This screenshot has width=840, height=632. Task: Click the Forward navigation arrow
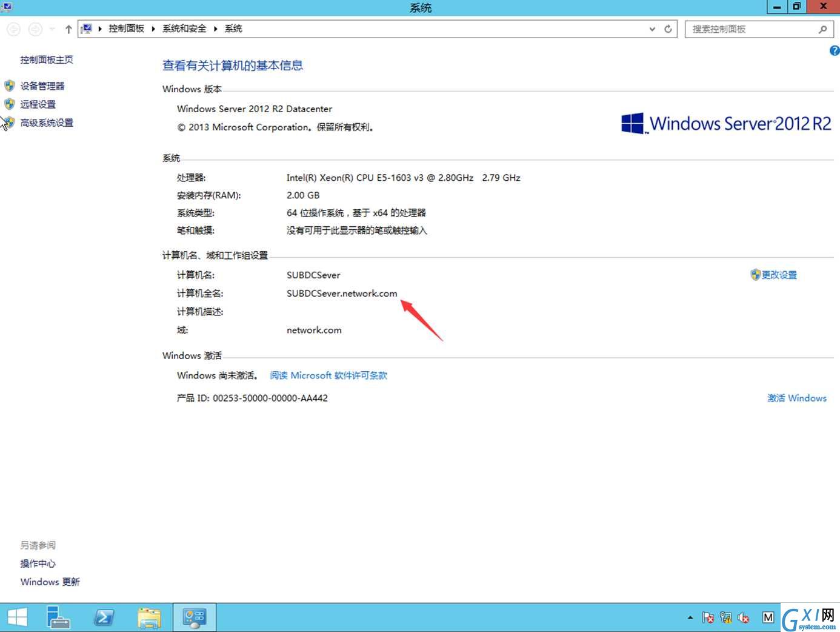(x=36, y=29)
